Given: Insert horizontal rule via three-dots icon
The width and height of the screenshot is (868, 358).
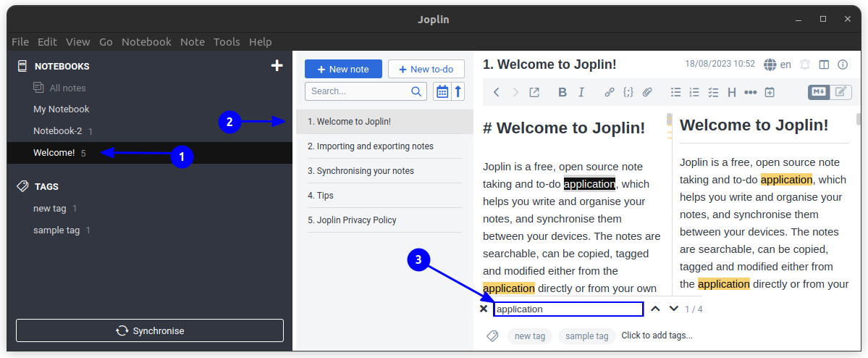Looking at the screenshot, I should [x=751, y=93].
